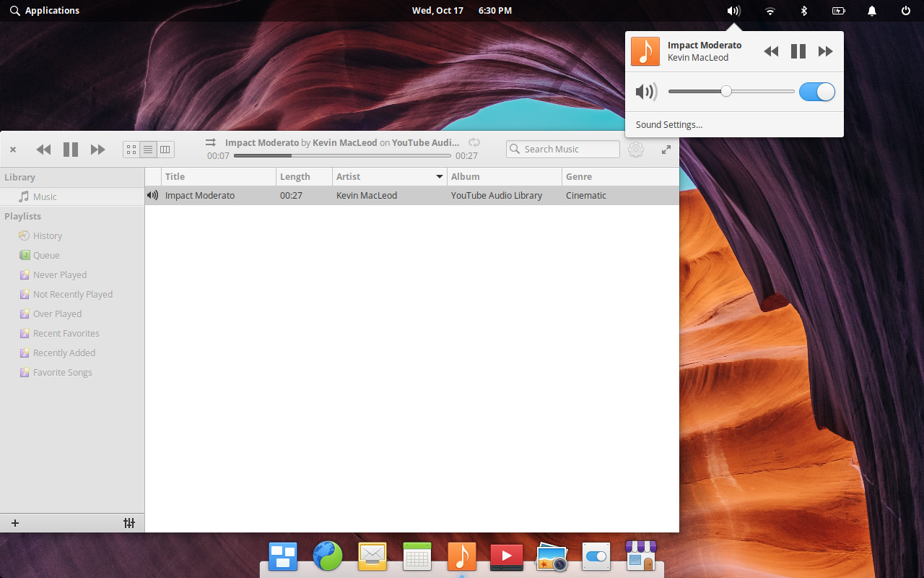This screenshot has width=924, height=578.
Task: Switch to grid view in Music
Action: point(131,149)
